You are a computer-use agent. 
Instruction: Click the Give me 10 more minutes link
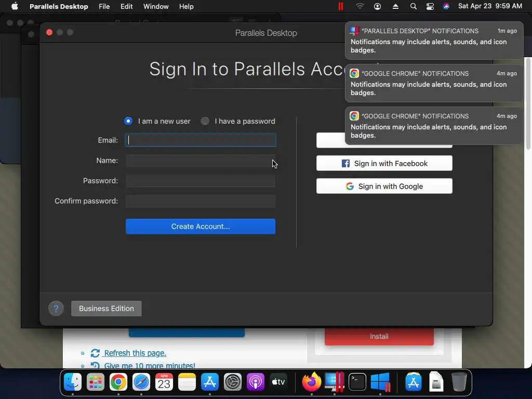[x=150, y=365]
